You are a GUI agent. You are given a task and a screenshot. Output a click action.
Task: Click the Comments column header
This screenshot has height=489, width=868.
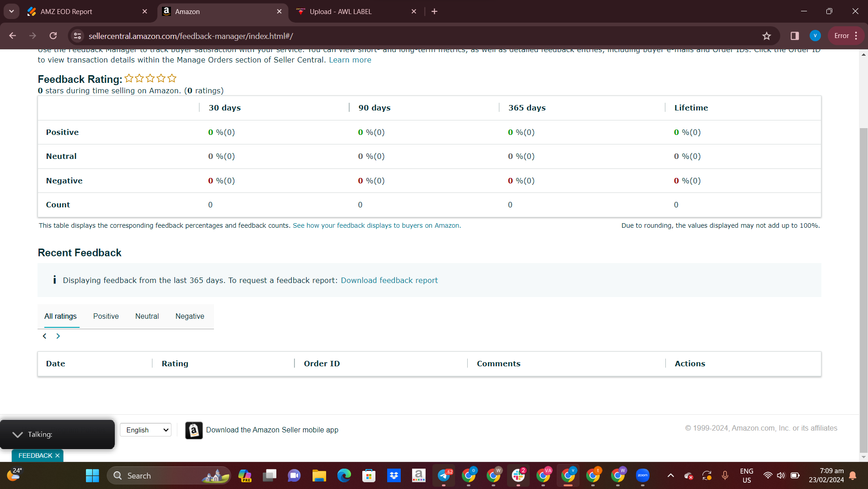(498, 364)
